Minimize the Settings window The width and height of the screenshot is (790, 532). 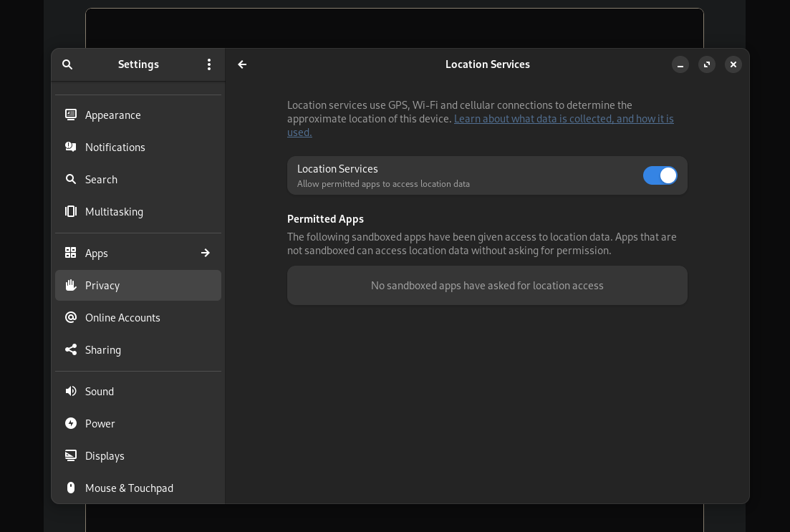(x=680, y=64)
